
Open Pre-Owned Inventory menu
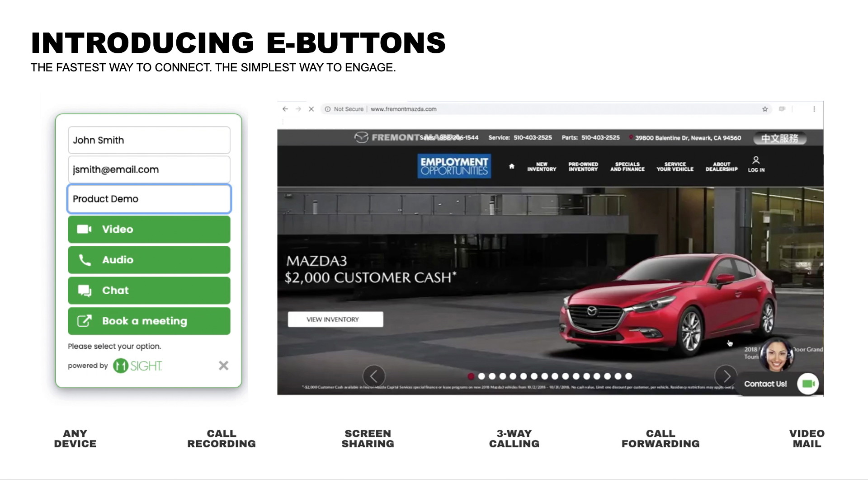coord(583,167)
